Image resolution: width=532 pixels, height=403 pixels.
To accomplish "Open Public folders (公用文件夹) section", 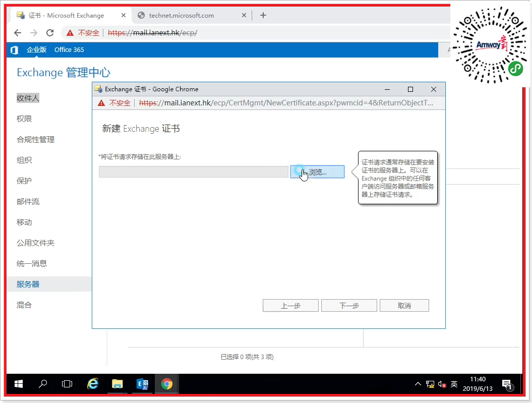I will pyautogui.click(x=36, y=243).
